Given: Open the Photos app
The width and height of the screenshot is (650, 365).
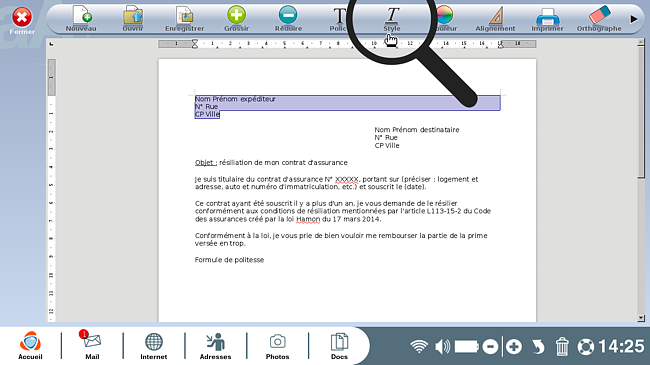Looking at the screenshot, I should click(x=277, y=345).
